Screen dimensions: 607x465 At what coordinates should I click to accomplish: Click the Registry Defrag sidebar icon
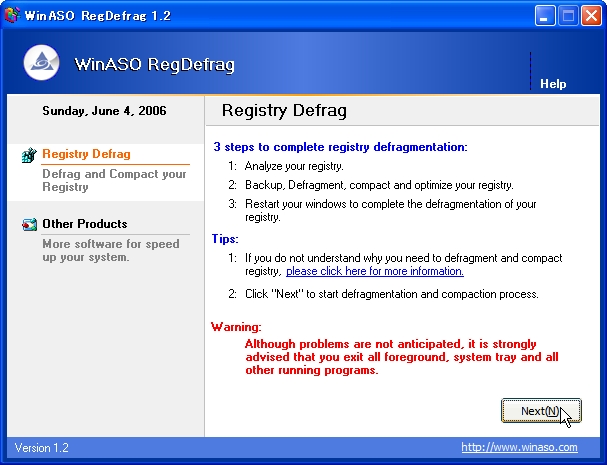pos(29,155)
